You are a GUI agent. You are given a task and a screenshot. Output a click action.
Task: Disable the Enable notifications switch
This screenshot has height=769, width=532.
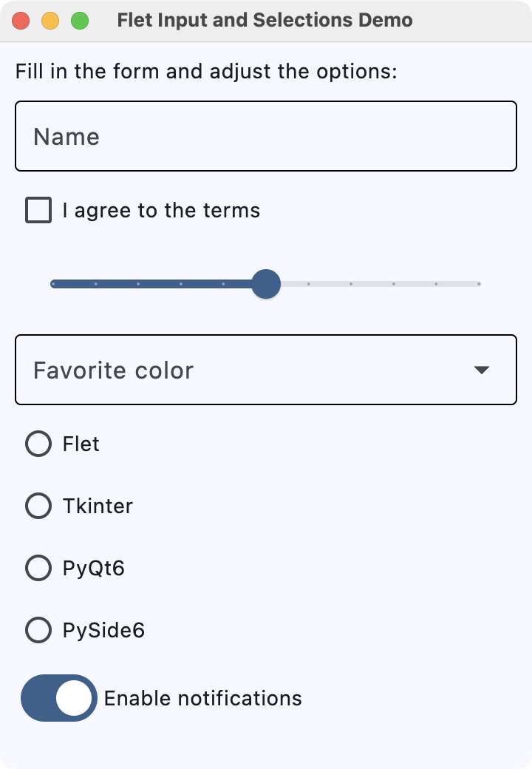(58, 697)
